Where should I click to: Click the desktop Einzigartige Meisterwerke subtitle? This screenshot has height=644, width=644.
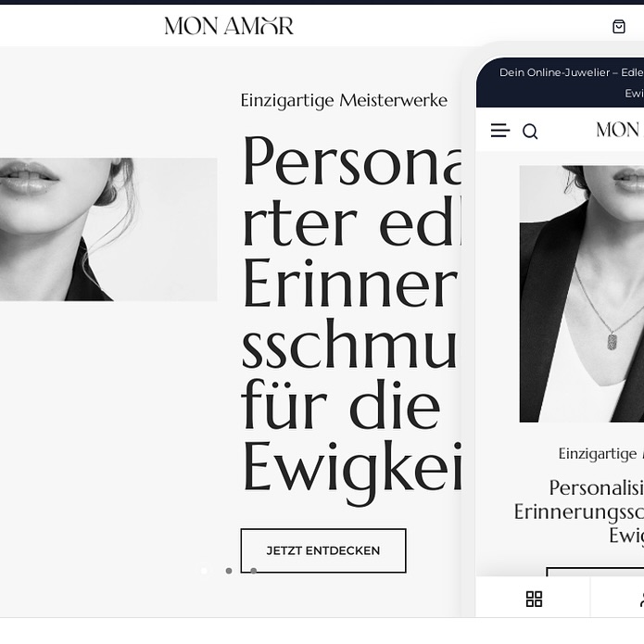(x=344, y=100)
